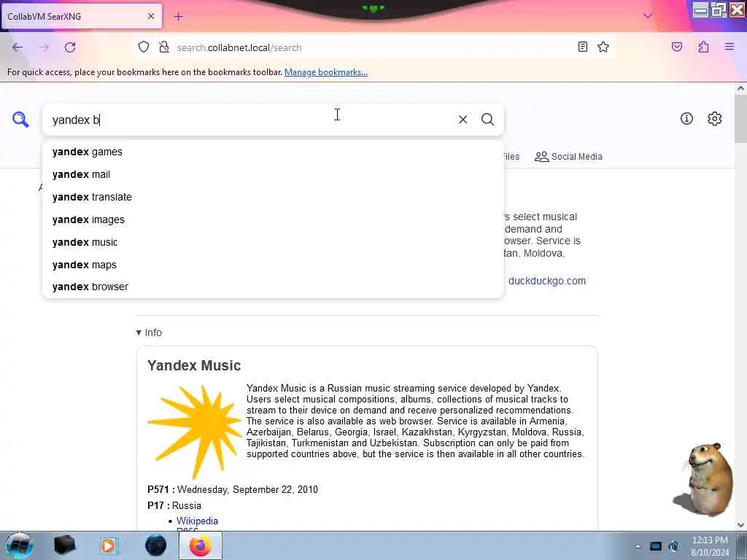Click the hamster desktop mascot
The image size is (747, 560).
click(704, 480)
